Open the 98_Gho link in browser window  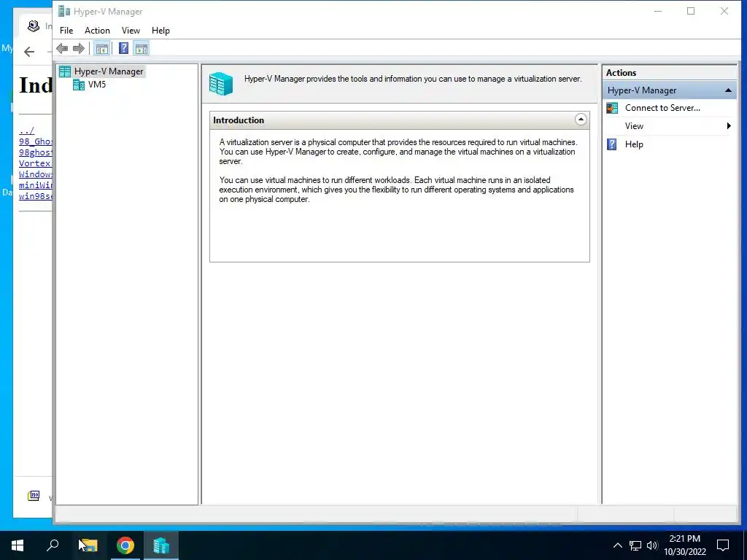pos(35,141)
